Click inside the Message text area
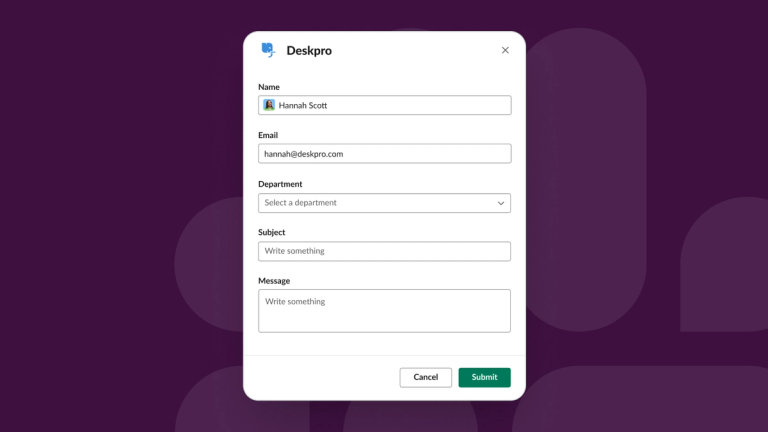Viewport: 768px width, 432px height. tap(384, 311)
